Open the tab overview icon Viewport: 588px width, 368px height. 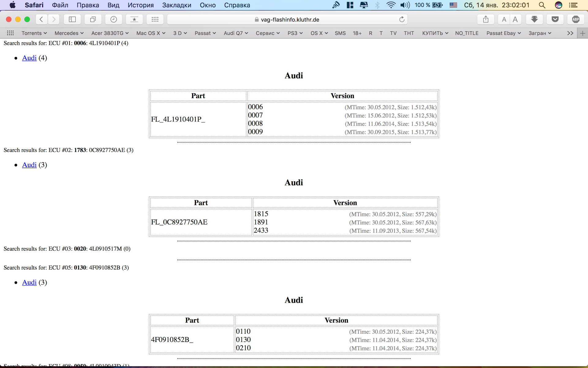93,19
